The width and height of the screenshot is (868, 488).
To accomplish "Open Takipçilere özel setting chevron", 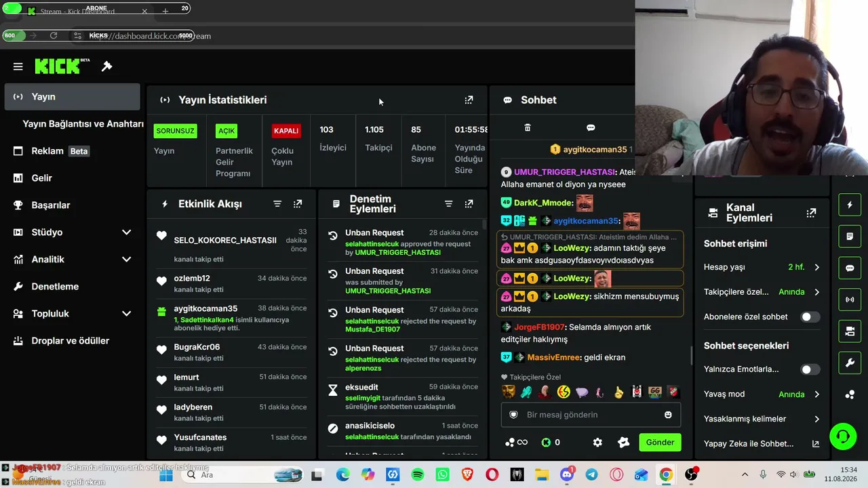I will (x=816, y=292).
